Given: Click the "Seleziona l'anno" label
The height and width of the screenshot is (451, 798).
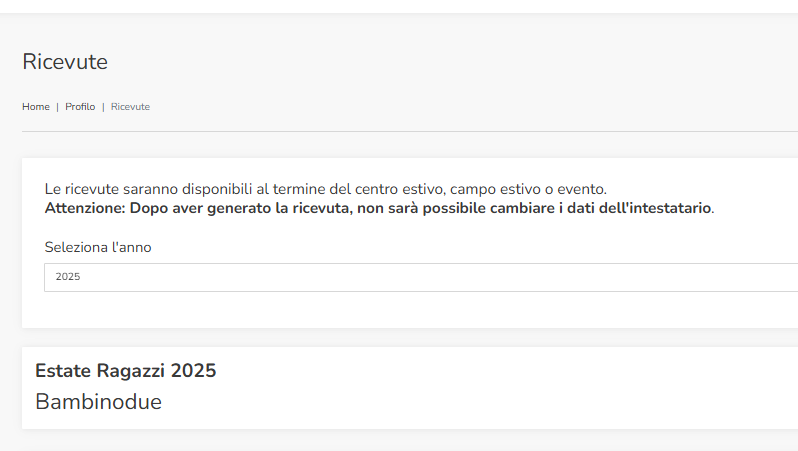Looking at the screenshot, I should pyautogui.click(x=98, y=247).
